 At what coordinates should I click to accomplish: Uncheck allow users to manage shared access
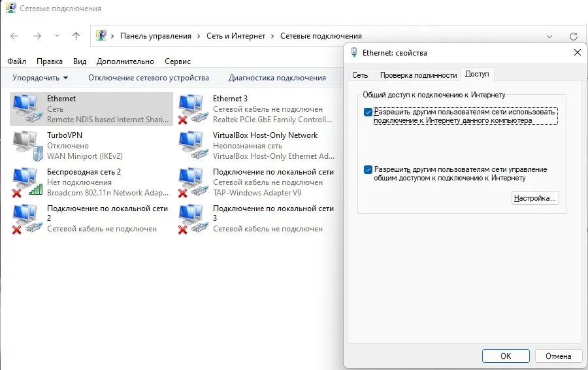tap(368, 169)
